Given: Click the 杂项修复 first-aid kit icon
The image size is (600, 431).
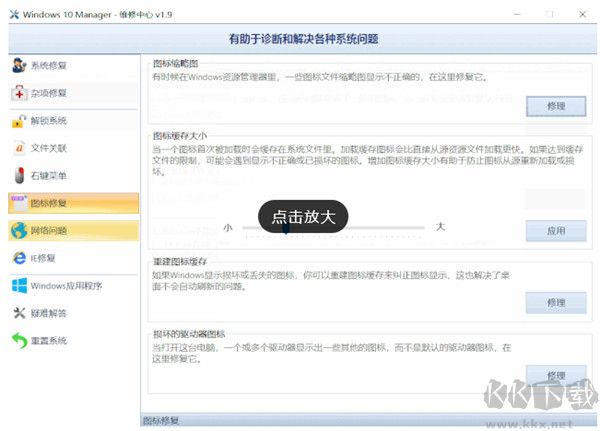Looking at the screenshot, I should tap(19, 93).
